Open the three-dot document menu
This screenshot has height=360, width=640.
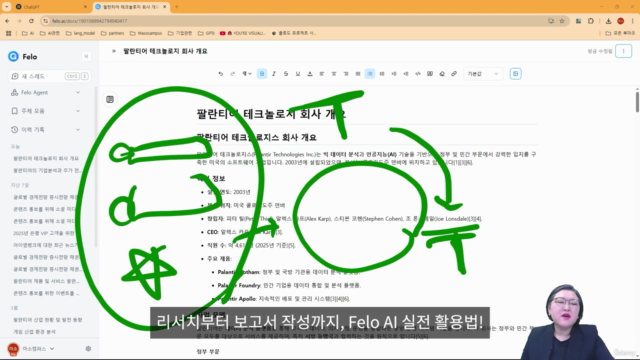(623, 51)
